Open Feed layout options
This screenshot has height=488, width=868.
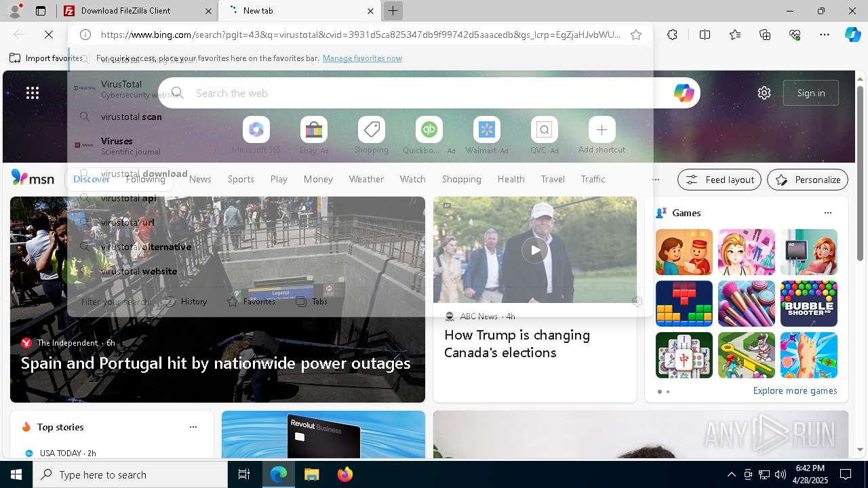click(x=719, y=180)
